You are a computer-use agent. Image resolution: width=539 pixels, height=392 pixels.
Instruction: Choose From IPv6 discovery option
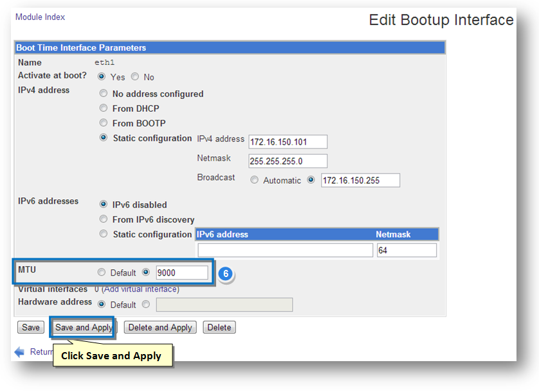103,219
